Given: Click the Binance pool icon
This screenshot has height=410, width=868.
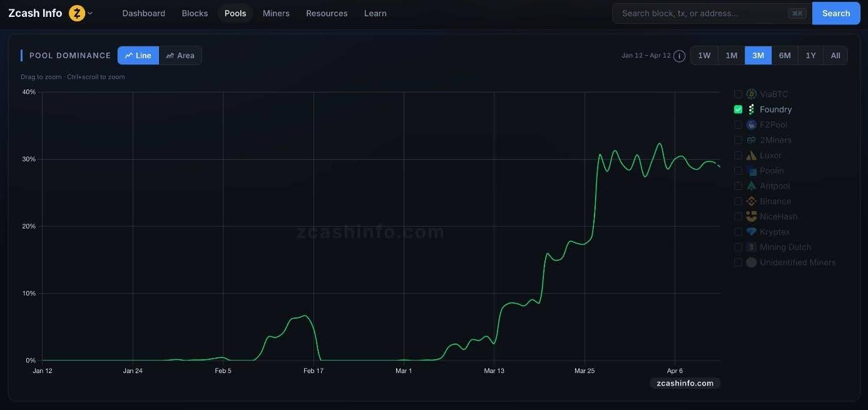Looking at the screenshot, I should (x=751, y=201).
